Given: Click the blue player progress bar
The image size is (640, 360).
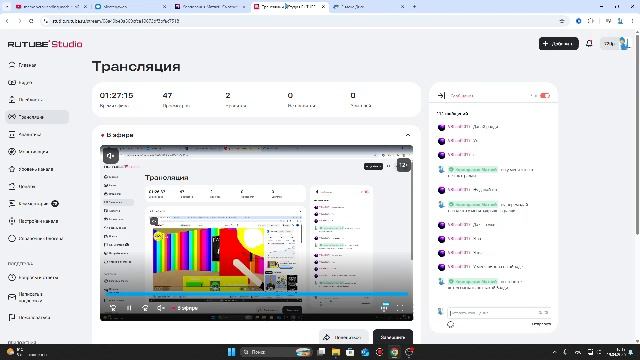Looking at the screenshot, I should pyautogui.click(x=256, y=294).
